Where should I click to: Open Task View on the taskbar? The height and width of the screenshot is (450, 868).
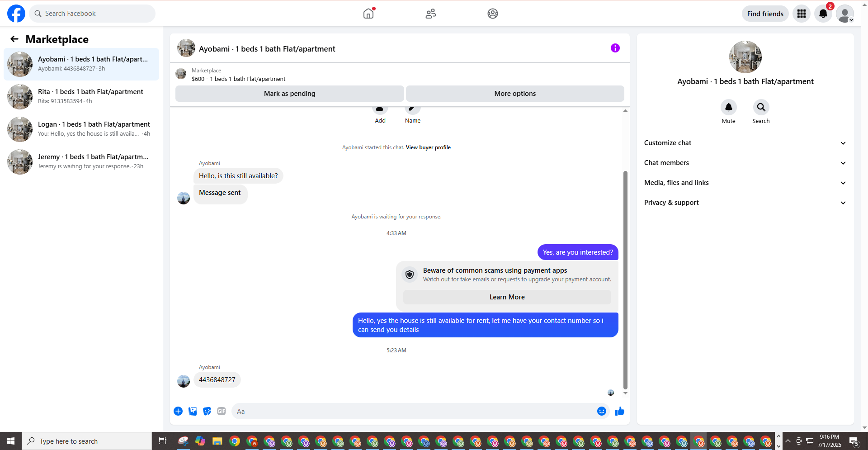click(x=163, y=441)
